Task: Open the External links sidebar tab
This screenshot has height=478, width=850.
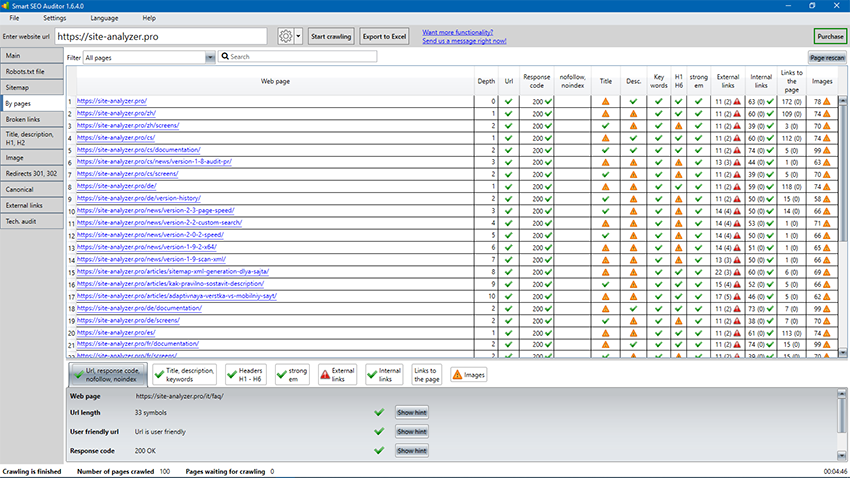Action: click(x=32, y=205)
